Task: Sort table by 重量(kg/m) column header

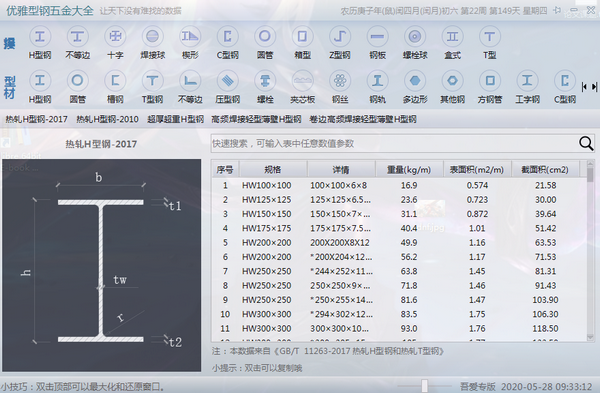Action: click(409, 170)
